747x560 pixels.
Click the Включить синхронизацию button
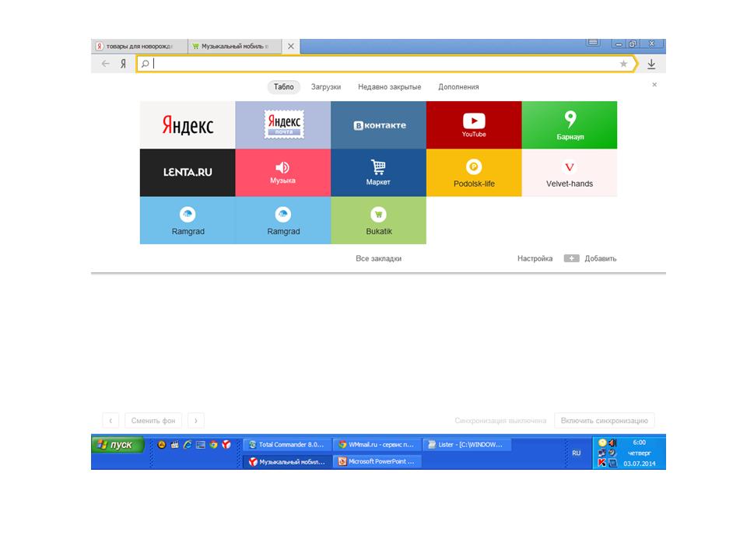[604, 421]
